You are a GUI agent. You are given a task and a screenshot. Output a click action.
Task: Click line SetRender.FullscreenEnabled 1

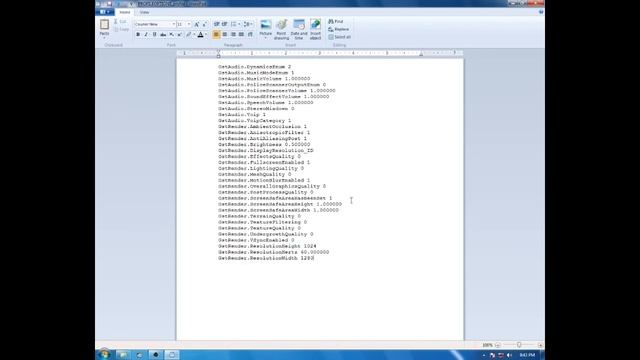[264, 162]
